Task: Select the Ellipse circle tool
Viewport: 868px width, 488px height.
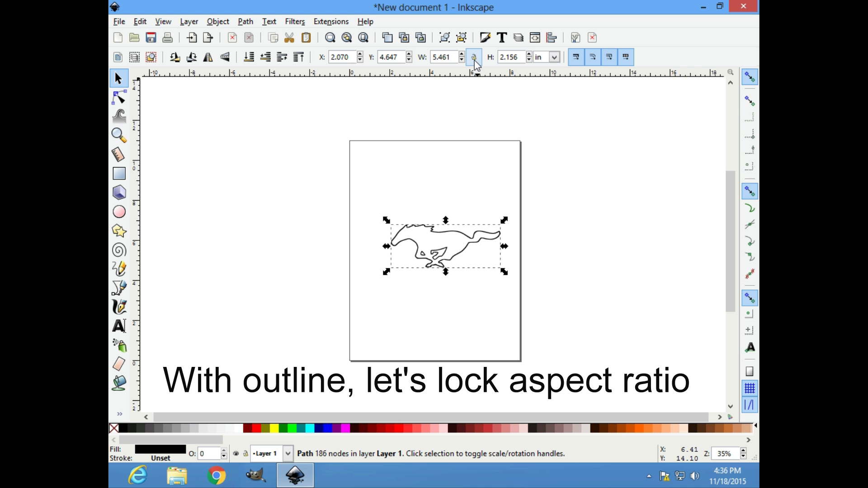Action: [x=119, y=211]
